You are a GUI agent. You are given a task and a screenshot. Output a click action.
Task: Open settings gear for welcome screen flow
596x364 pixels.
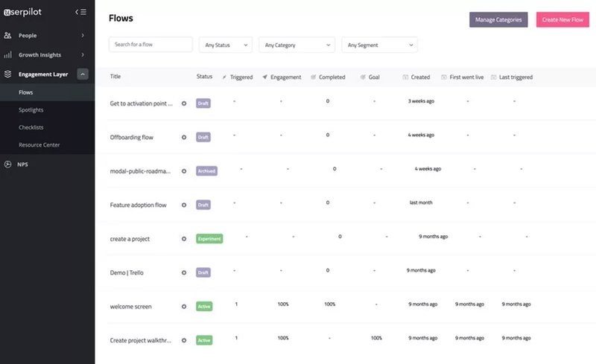pos(184,306)
